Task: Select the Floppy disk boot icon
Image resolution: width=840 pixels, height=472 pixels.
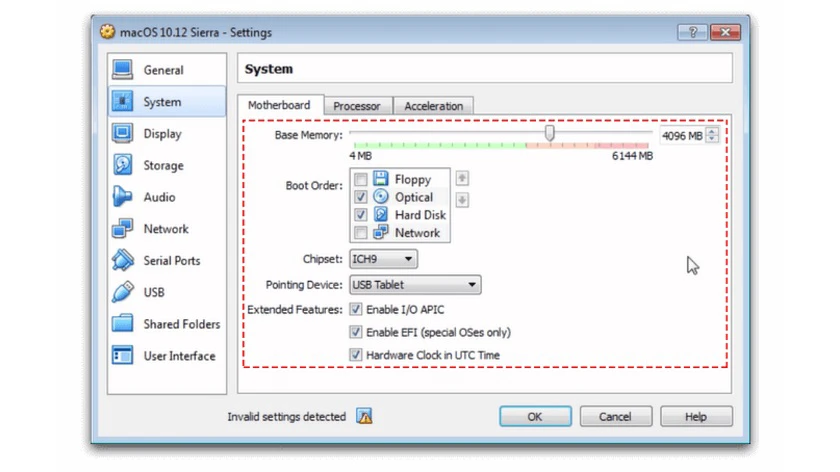Action: pyautogui.click(x=381, y=178)
